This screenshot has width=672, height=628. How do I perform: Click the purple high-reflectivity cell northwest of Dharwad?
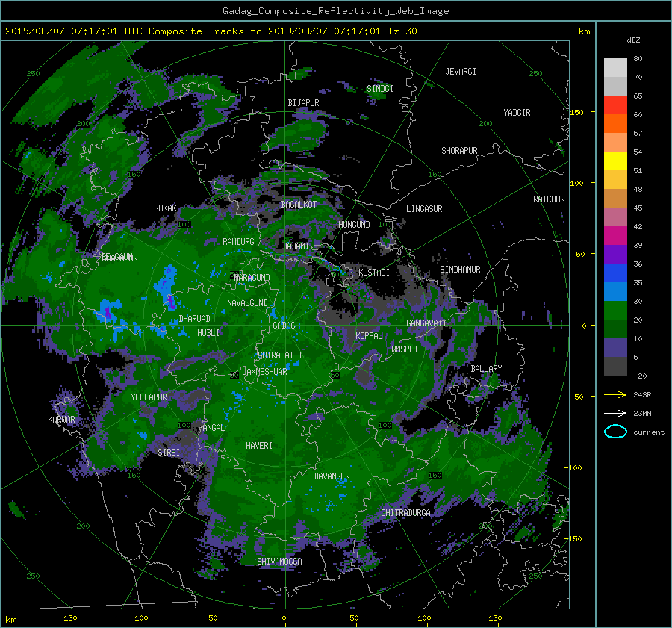tap(172, 302)
